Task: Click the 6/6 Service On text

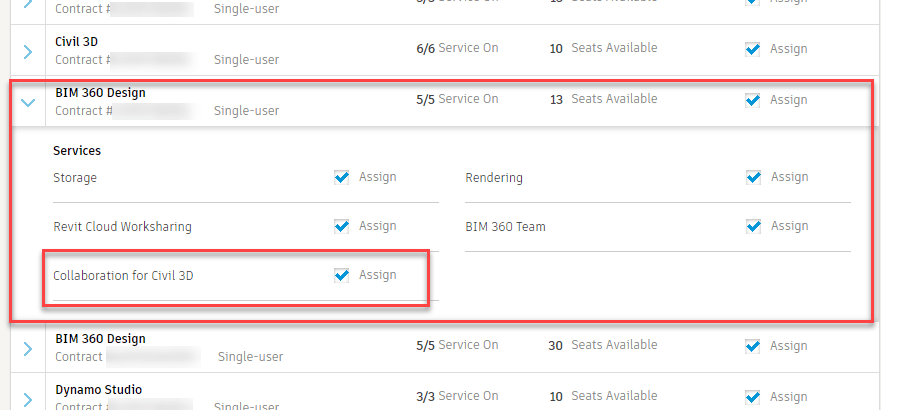Action: pyautogui.click(x=457, y=48)
